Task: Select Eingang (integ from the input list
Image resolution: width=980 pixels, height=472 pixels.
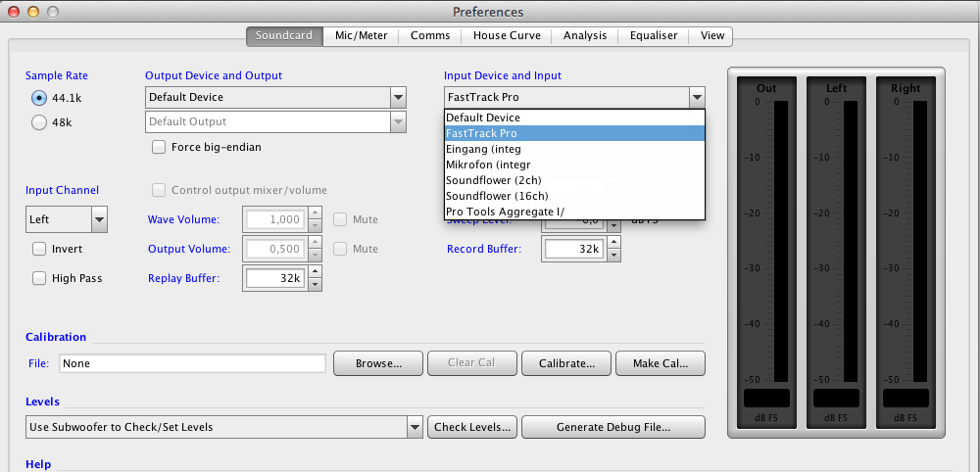Action: click(575, 149)
